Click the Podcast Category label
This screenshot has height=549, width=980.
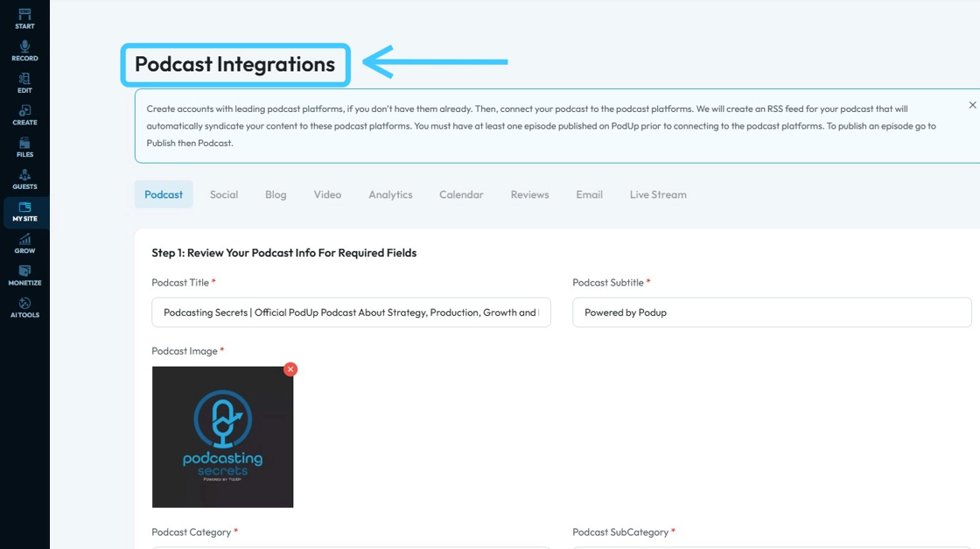pyautogui.click(x=192, y=532)
